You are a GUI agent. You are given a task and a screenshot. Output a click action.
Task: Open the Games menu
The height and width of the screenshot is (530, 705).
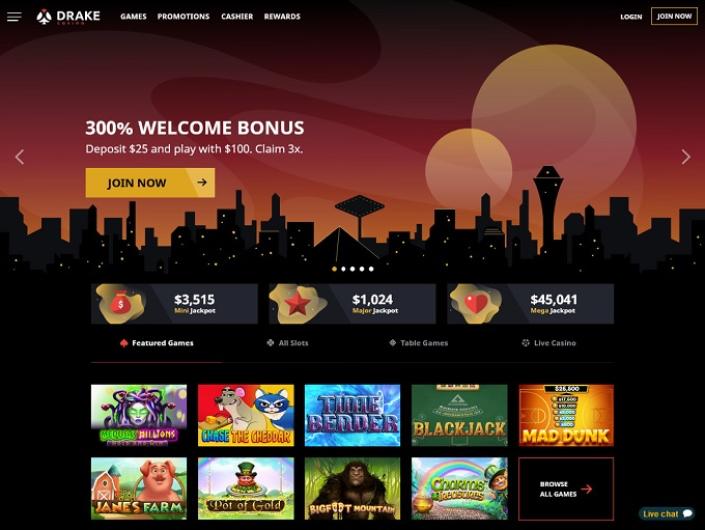click(x=134, y=17)
